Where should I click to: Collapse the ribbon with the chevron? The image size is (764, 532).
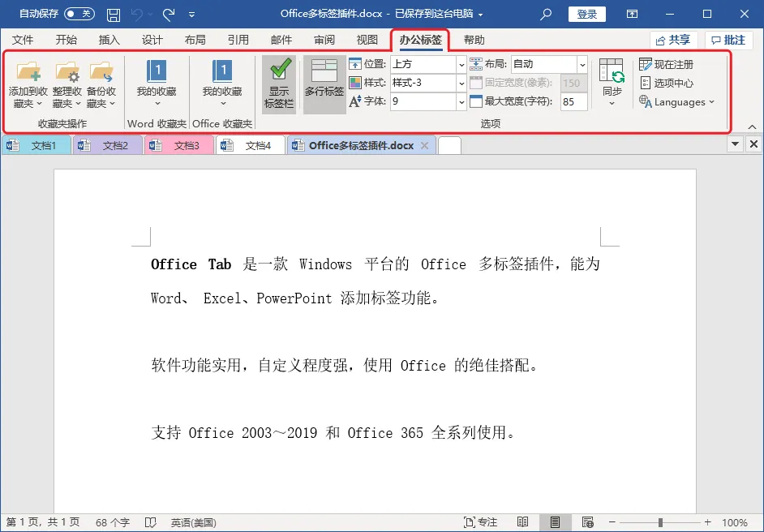tap(753, 127)
